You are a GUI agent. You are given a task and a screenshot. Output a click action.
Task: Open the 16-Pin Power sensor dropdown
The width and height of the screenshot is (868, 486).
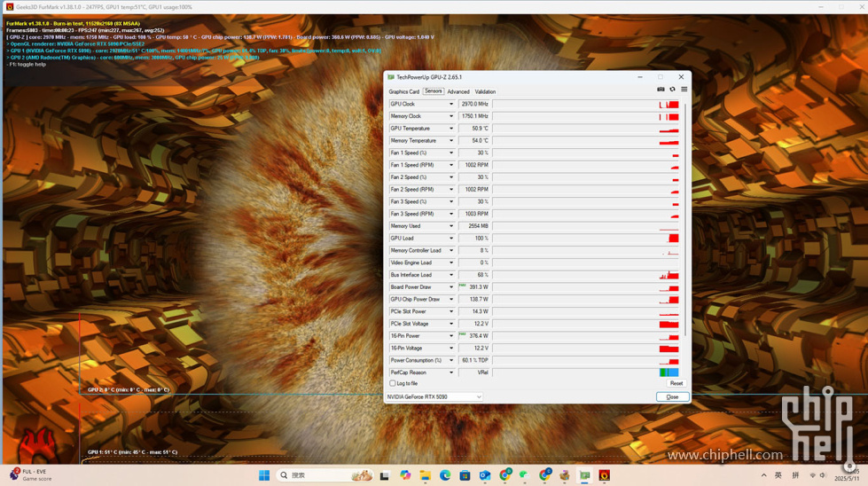point(450,336)
